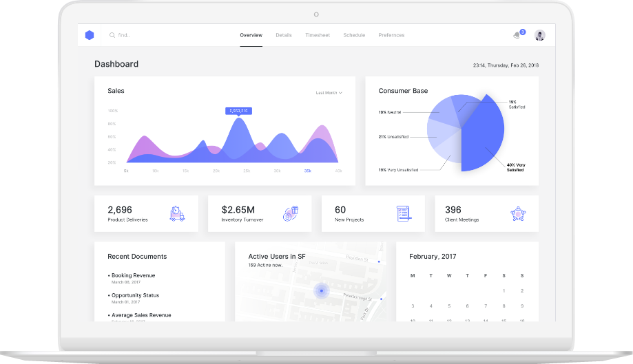Open notifications bell icon

tap(517, 35)
